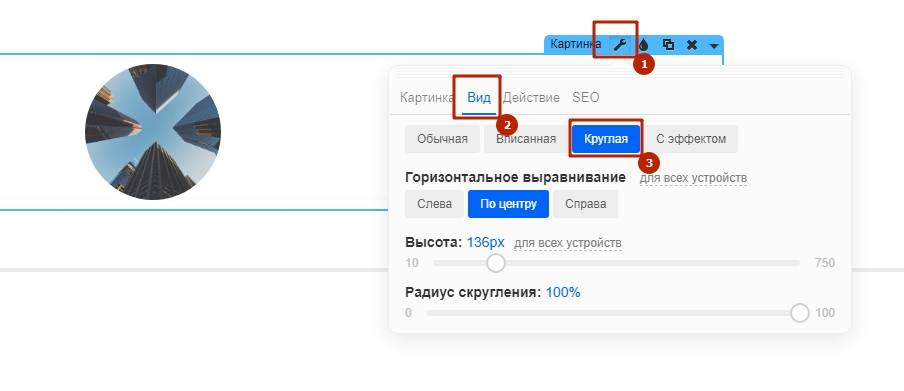Switch to the Действие tab
Viewport: 904px width, 391px height.
click(531, 97)
